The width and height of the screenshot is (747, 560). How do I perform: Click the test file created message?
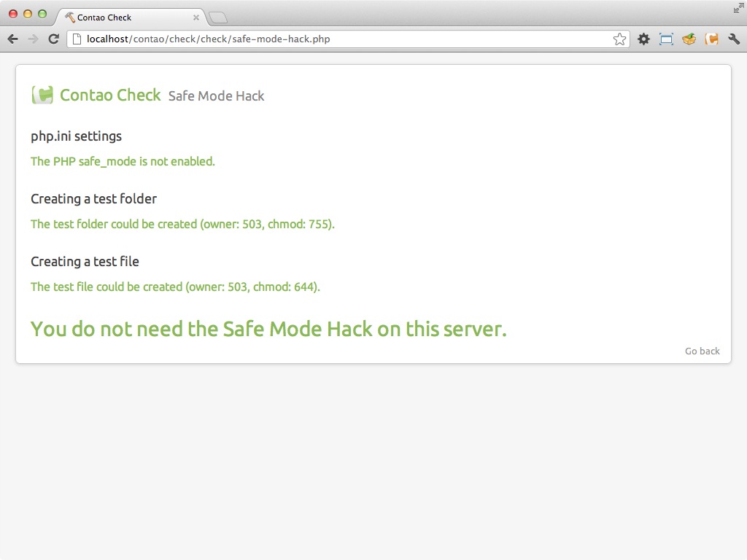(x=175, y=287)
